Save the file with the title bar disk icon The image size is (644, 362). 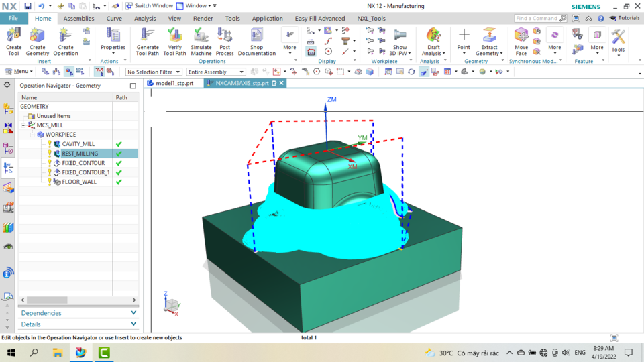[x=28, y=6]
